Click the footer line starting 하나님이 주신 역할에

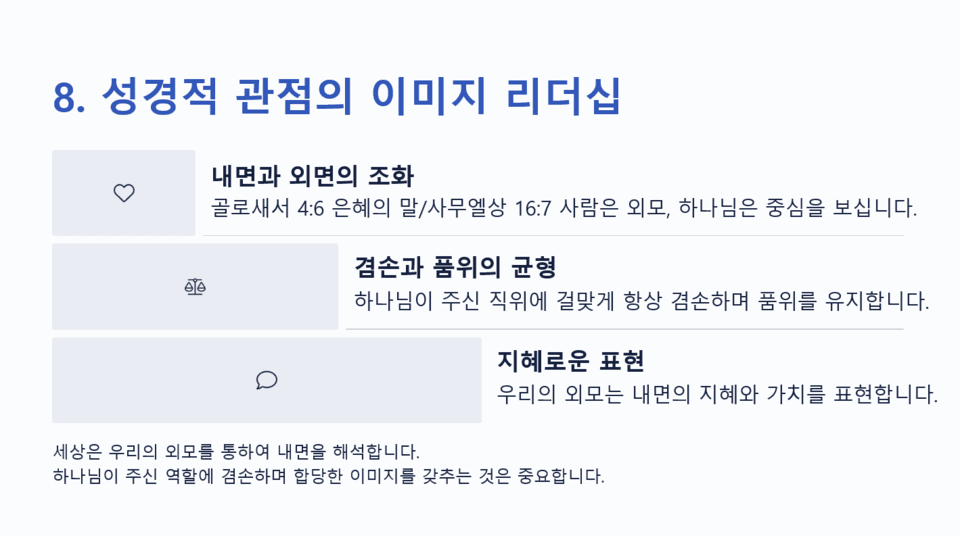[328, 475]
